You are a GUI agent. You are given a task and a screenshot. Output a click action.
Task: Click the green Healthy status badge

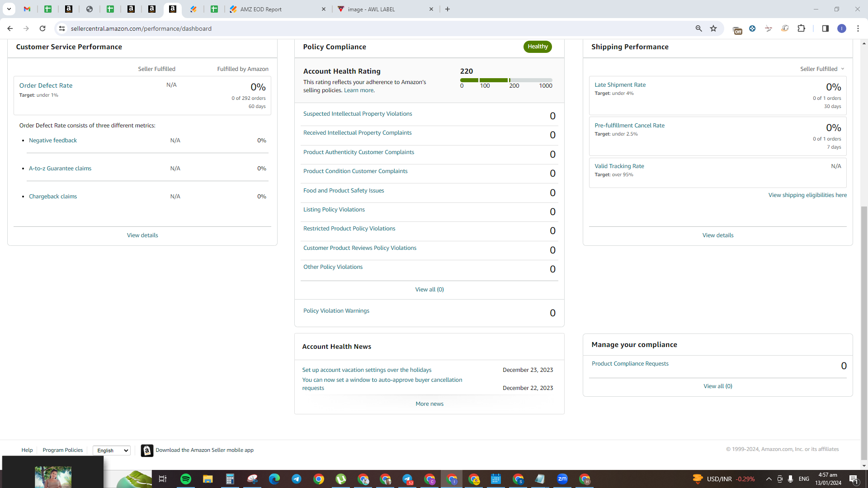[538, 47]
